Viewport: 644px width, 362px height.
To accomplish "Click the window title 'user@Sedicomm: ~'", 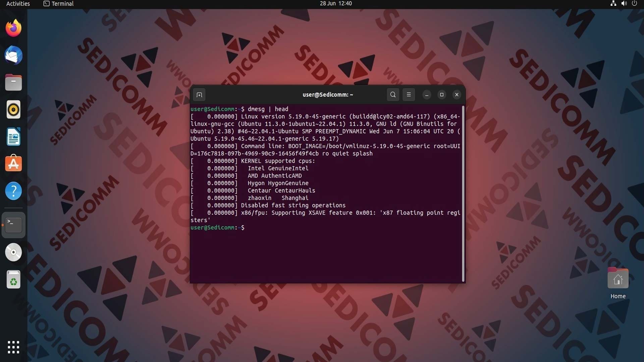I will (328, 95).
